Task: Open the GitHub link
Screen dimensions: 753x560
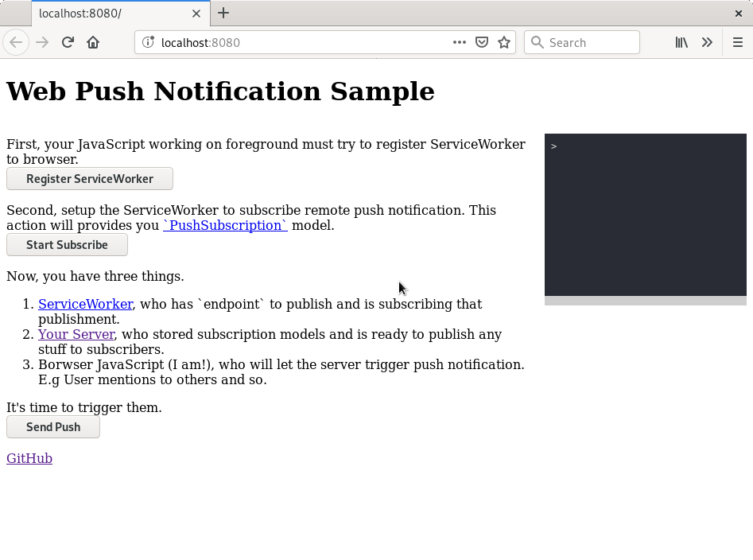Action: [29, 457]
